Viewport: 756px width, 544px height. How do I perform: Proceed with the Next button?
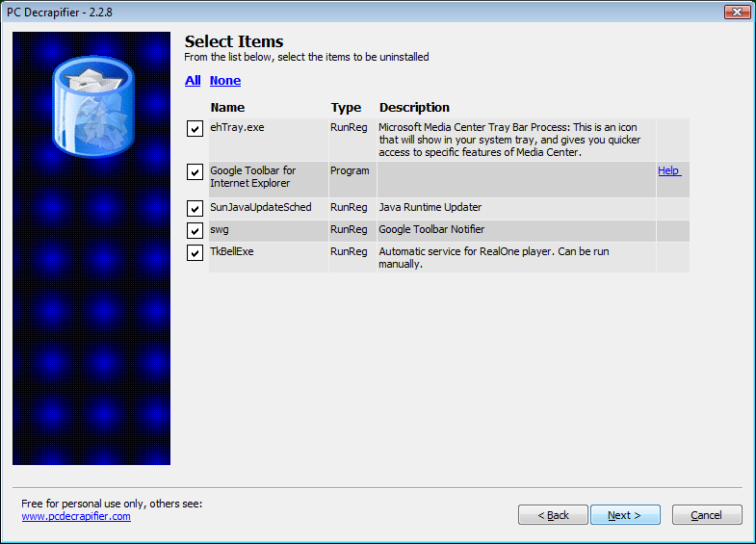tap(625, 515)
